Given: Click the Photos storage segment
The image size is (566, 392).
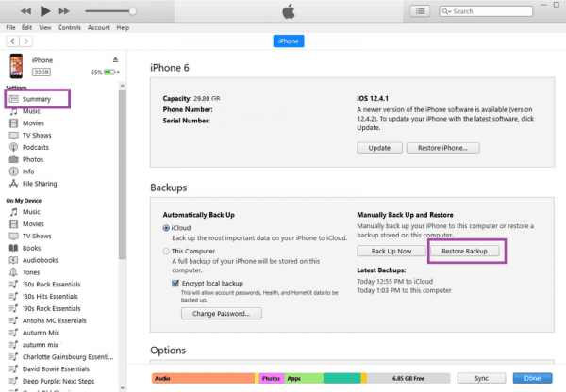Looking at the screenshot, I should (x=272, y=378).
